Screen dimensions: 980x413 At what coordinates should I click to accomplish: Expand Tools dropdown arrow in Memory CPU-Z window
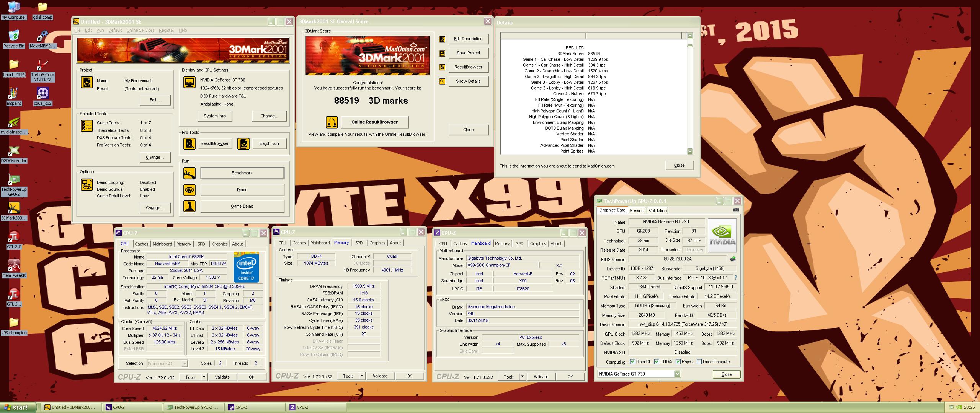(362, 376)
